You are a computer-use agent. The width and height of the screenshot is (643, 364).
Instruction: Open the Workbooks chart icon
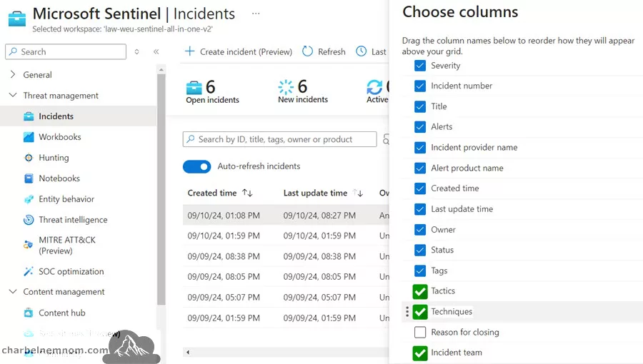[29, 137]
